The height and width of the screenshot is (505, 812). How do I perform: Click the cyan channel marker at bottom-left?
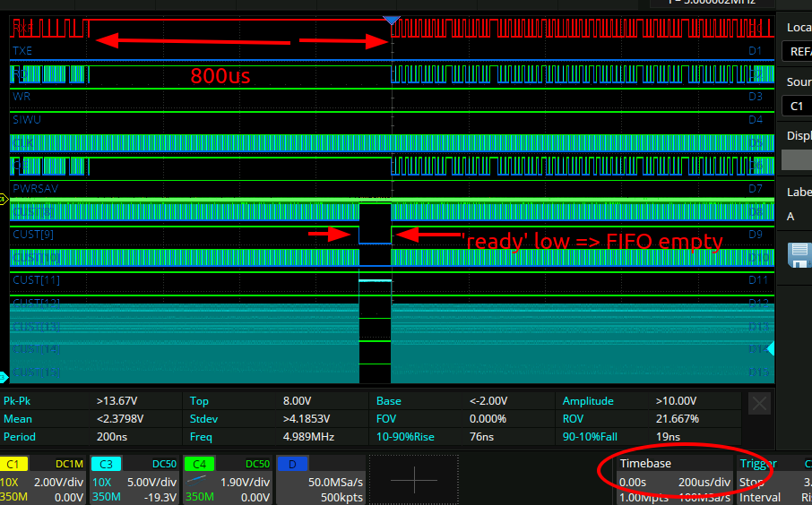tap(4, 377)
